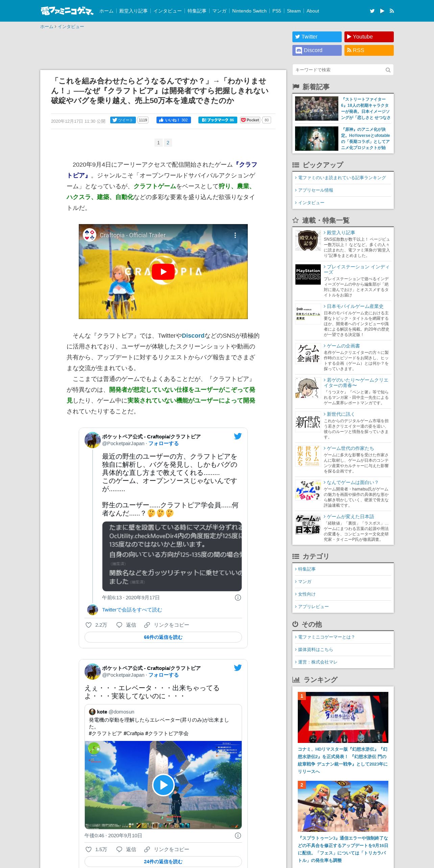434x868 pixels.
Task: Click リンクをコピー on the second tweet
Action: tap(167, 849)
